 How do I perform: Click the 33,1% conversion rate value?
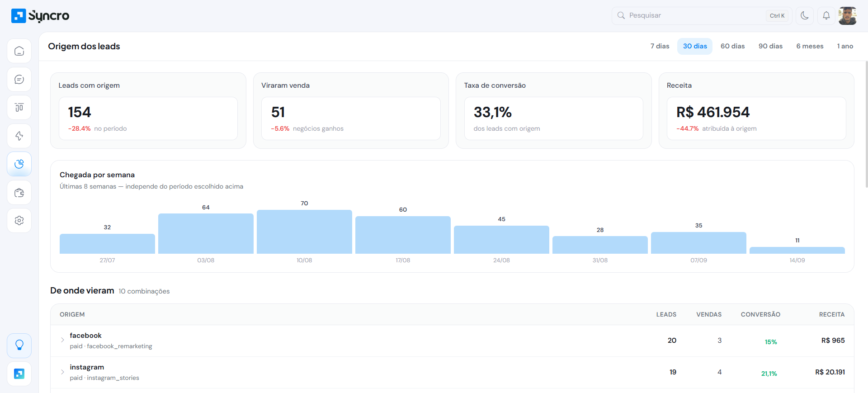pyautogui.click(x=493, y=112)
